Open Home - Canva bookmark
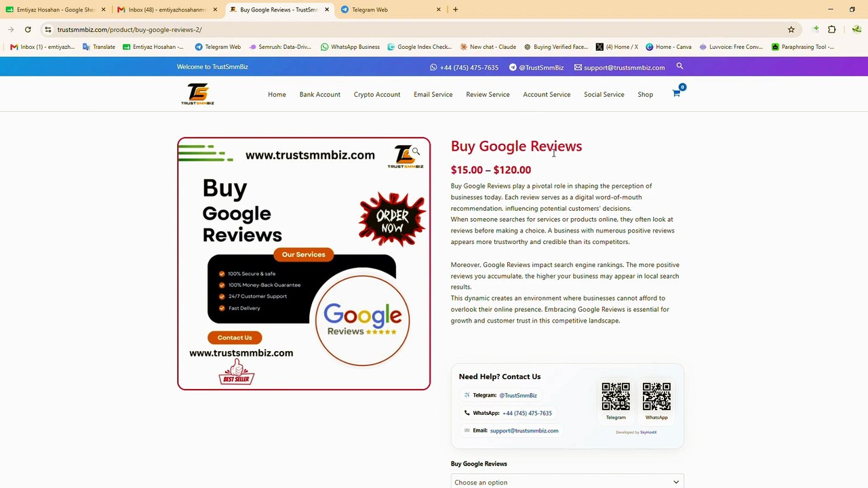868x488 pixels. [x=669, y=47]
